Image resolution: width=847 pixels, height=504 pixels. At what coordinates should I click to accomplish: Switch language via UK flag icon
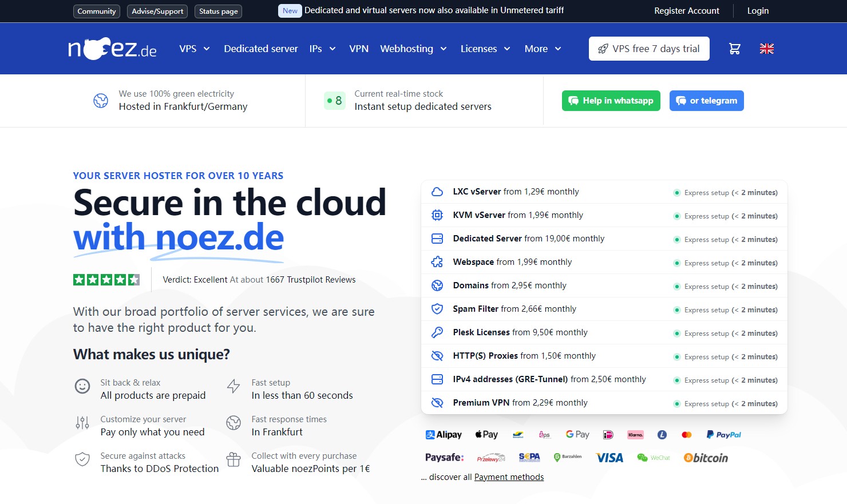[x=767, y=49]
